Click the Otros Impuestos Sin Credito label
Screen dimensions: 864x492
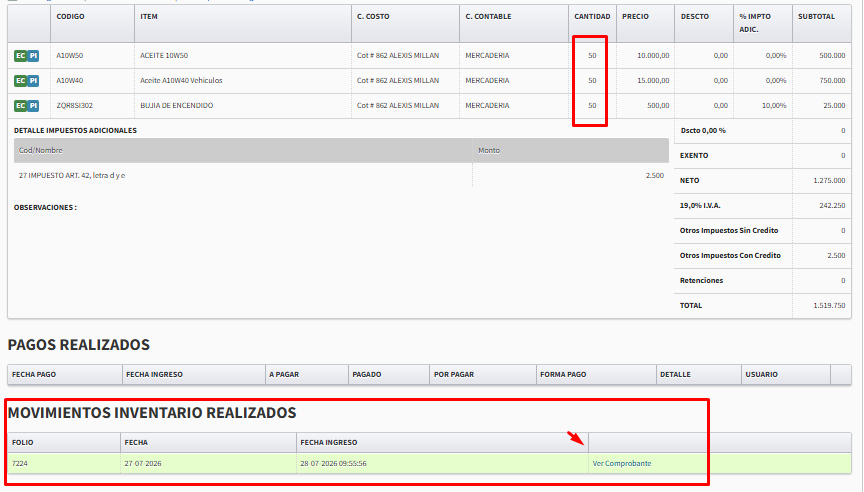[728, 230]
